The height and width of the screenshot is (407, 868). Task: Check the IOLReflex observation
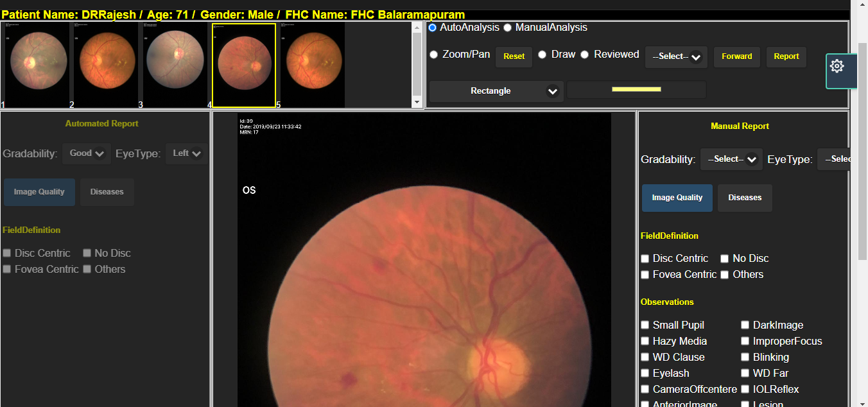745,390
